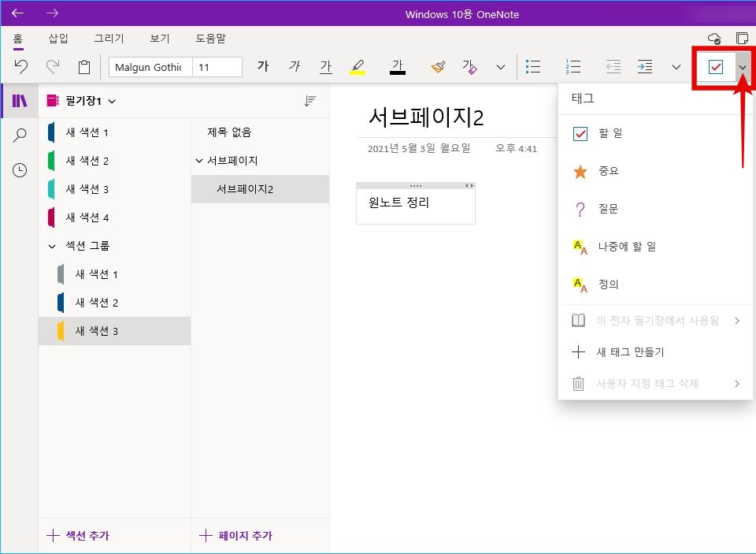
Task: Choose the font name Malgun Gothic box
Action: (x=150, y=67)
